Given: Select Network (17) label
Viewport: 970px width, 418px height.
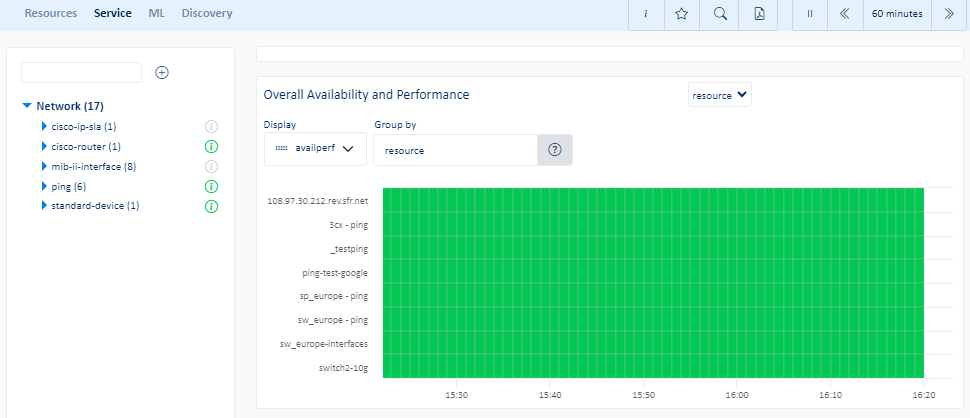Looking at the screenshot, I should [x=70, y=106].
